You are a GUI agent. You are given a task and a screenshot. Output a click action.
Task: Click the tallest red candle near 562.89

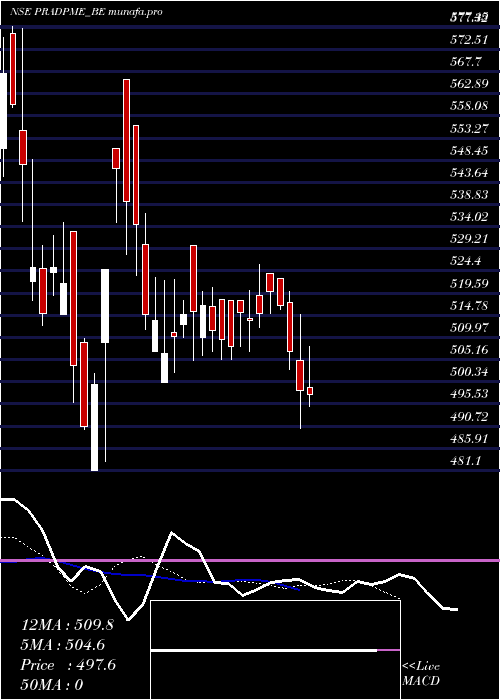point(127,140)
